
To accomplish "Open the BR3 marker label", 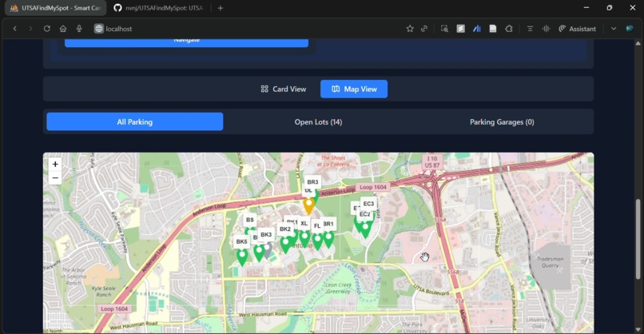I will [312, 182].
